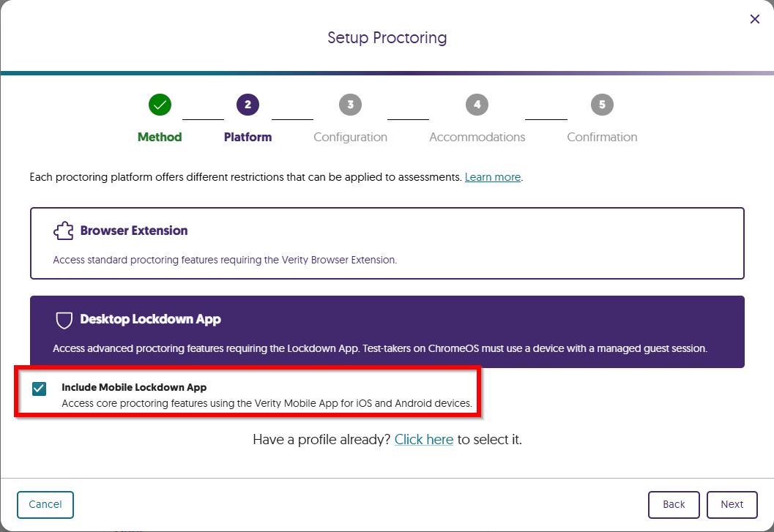
Task: Cancel the proctoring setup
Action: pyautogui.click(x=45, y=504)
